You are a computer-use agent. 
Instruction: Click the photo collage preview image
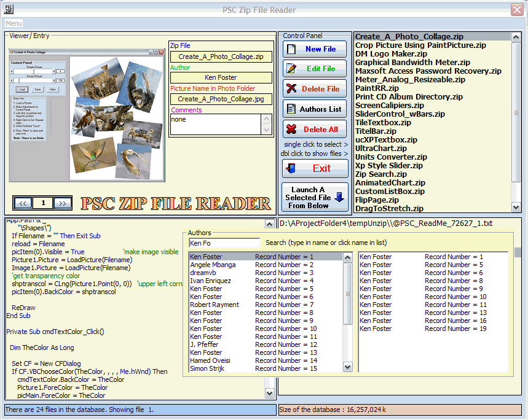(87, 115)
